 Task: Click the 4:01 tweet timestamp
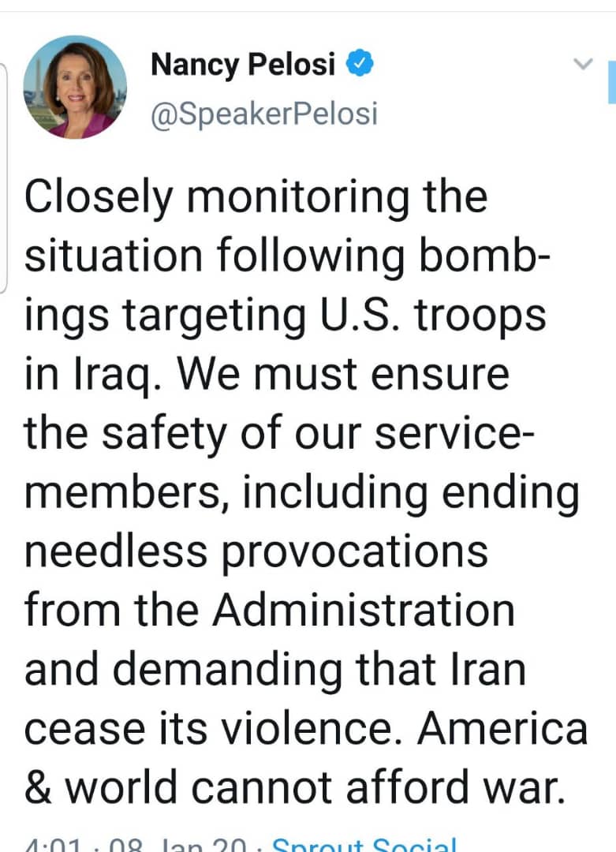pos(53,844)
